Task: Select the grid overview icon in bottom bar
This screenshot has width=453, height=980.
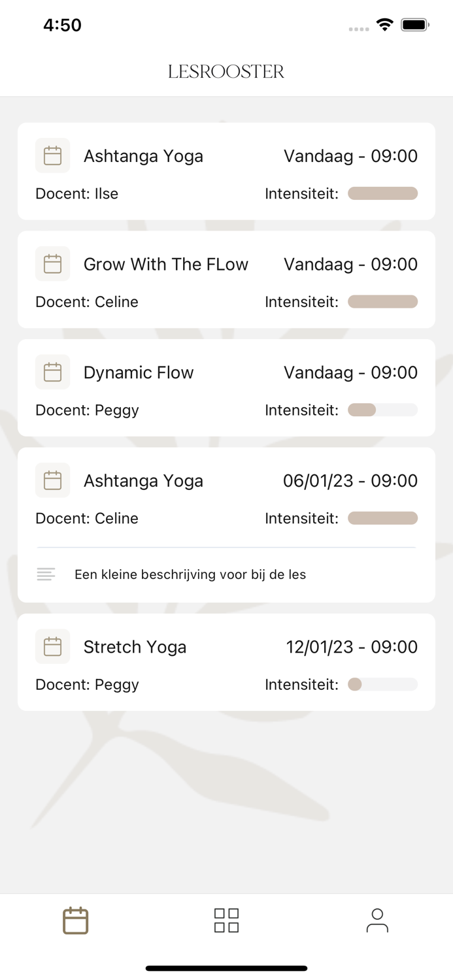Action: (226, 920)
